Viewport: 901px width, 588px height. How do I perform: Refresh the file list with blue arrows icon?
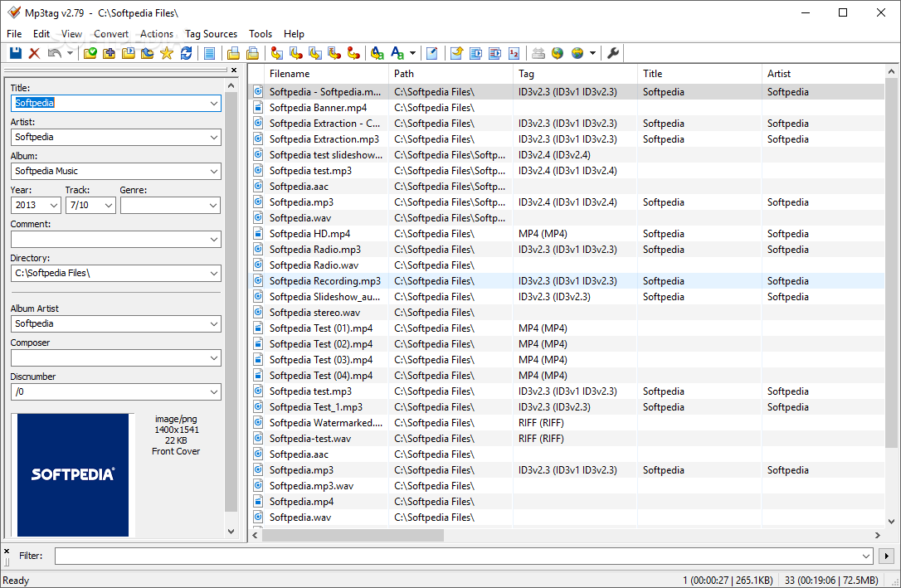click(x=186, y=53)
